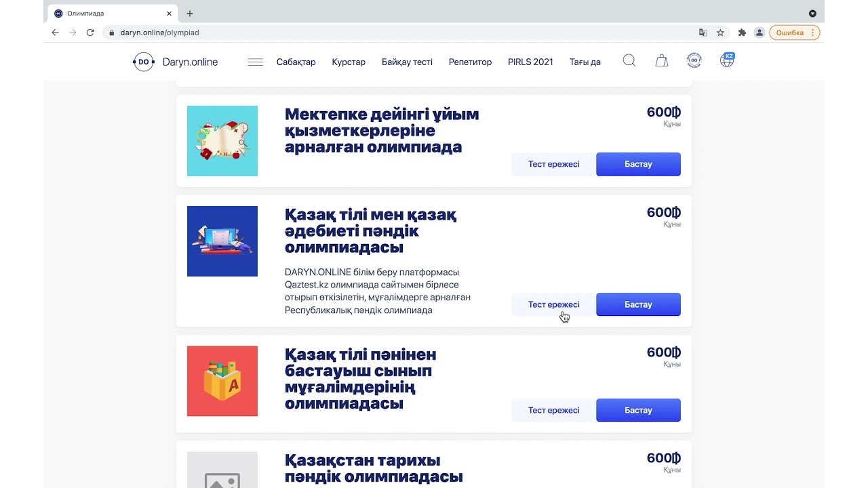The width and height of the screenshot is (868, 488).
Task: Click the book thumbnail with letter A
Action: tap(222, 381)
